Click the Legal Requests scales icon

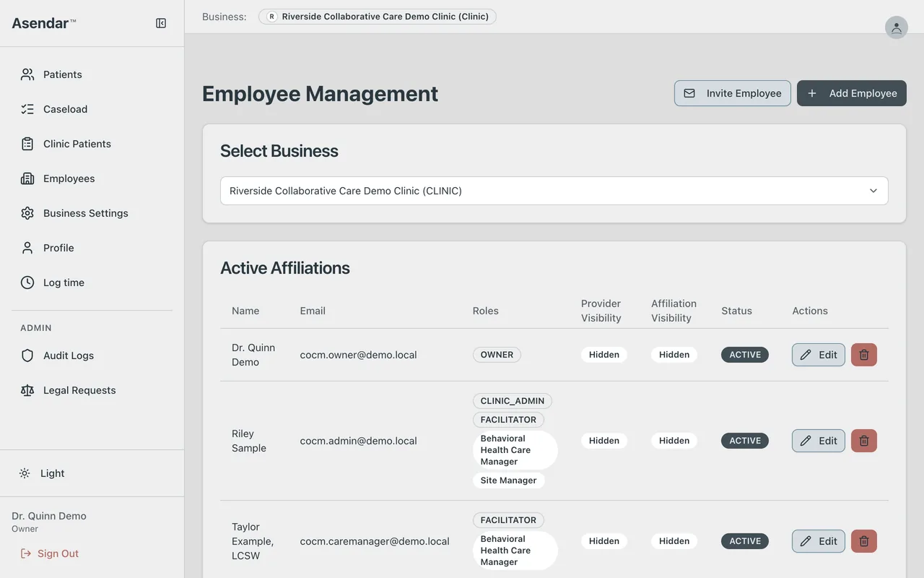coord(27,390)
